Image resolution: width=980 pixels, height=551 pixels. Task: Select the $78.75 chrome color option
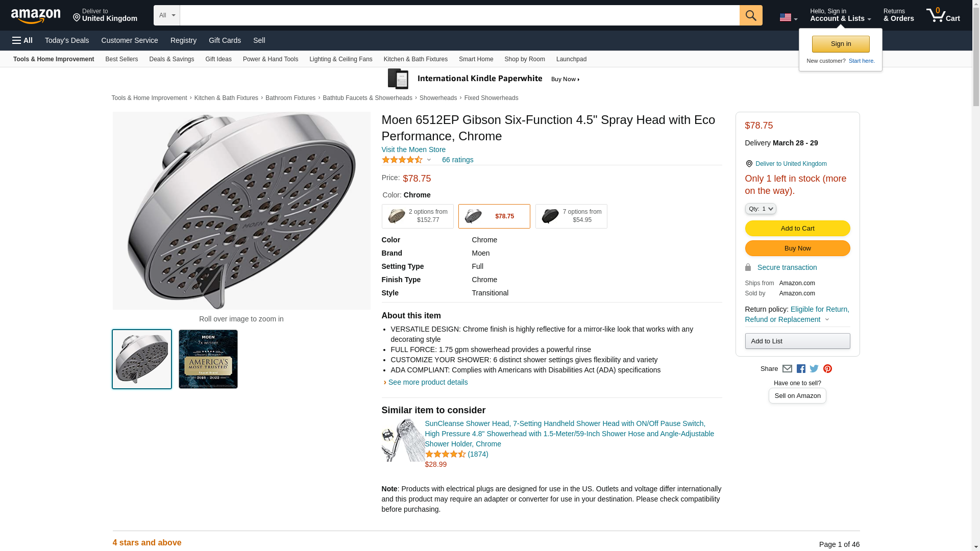tap(494, 216)
